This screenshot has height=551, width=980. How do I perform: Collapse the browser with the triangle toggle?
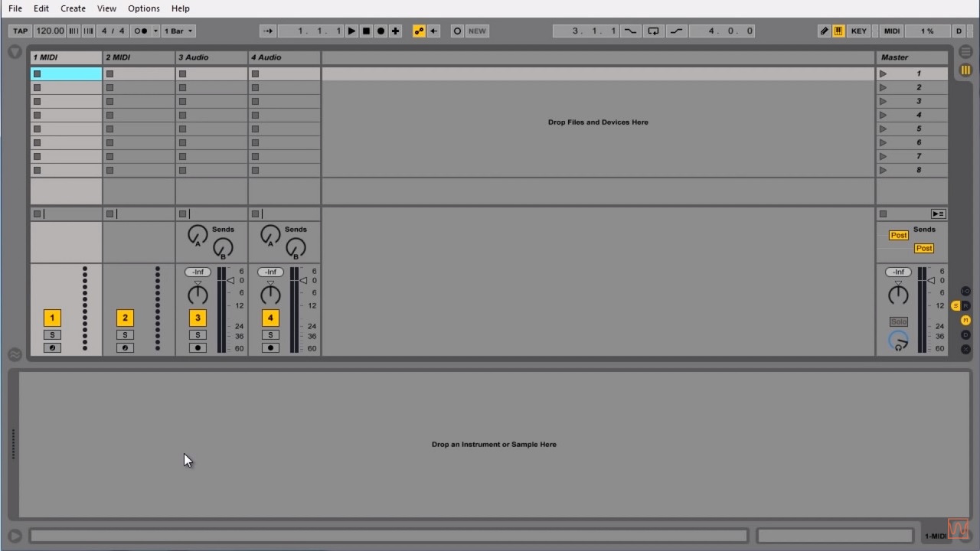click(x=15, y=52)
